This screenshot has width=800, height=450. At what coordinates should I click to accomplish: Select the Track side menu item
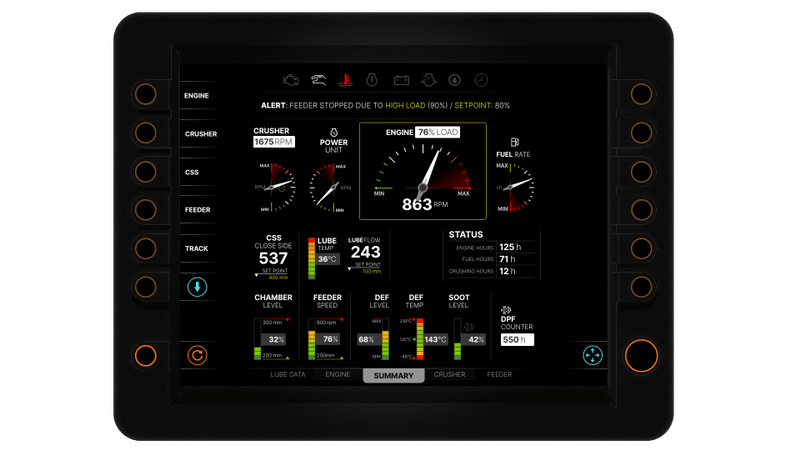(197, 249)
